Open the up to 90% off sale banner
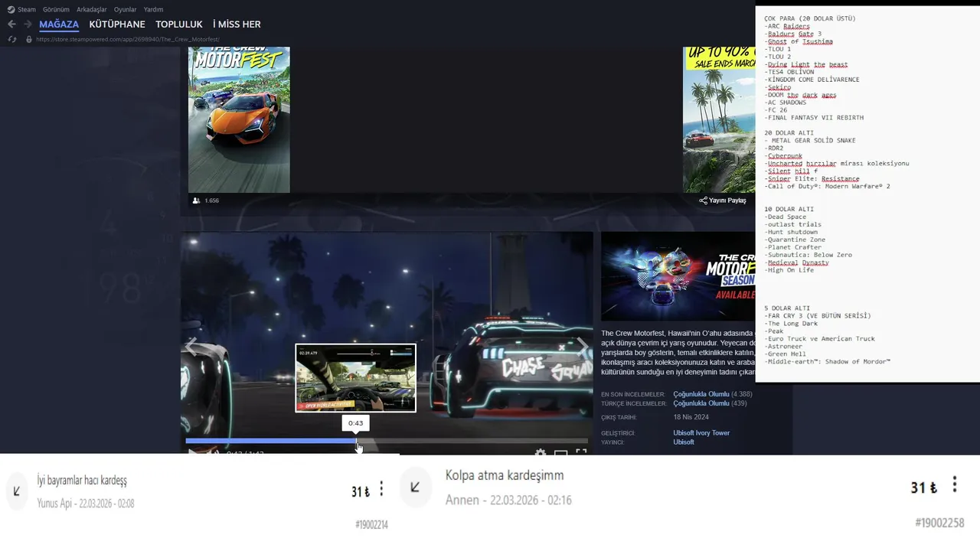 (719, 119)
